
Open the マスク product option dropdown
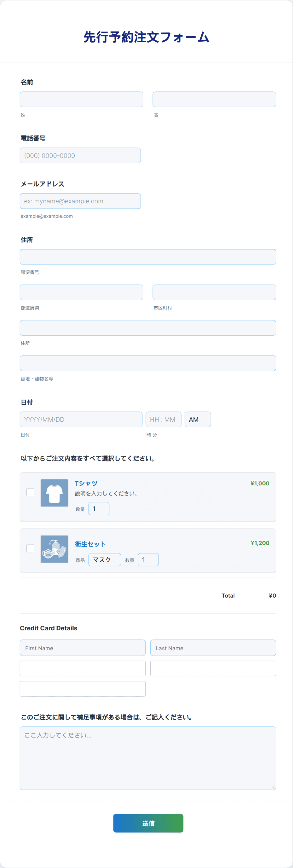104,560
